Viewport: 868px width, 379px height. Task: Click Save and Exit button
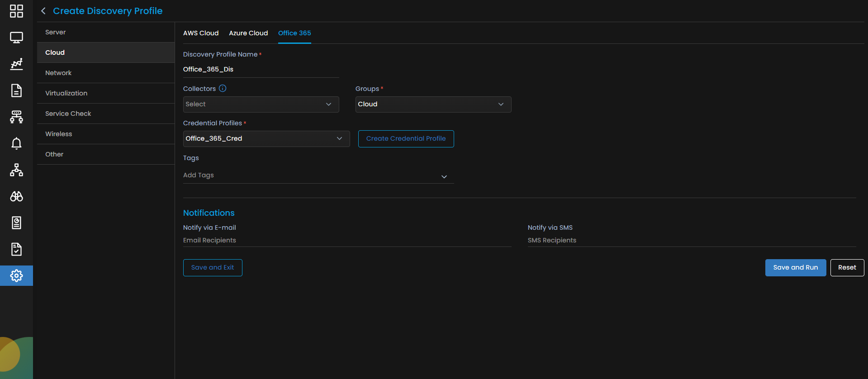[213, 268]
